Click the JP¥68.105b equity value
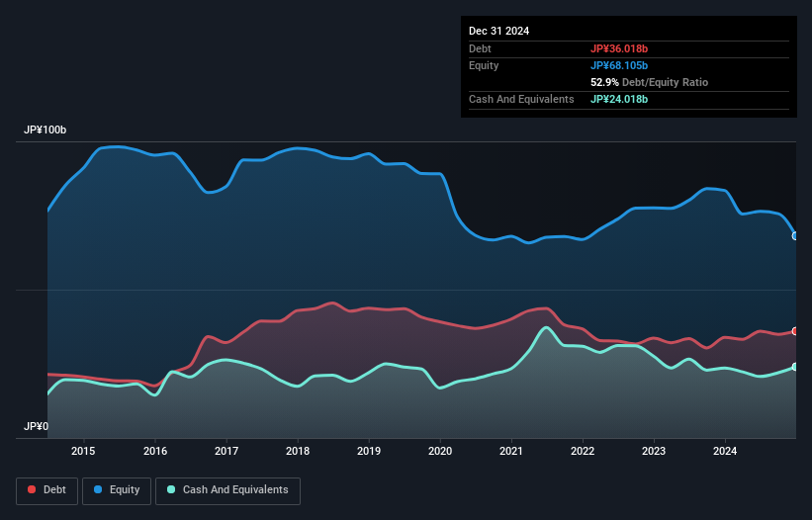The height and width of the screenshot is (520, 812). coord(619,65)
